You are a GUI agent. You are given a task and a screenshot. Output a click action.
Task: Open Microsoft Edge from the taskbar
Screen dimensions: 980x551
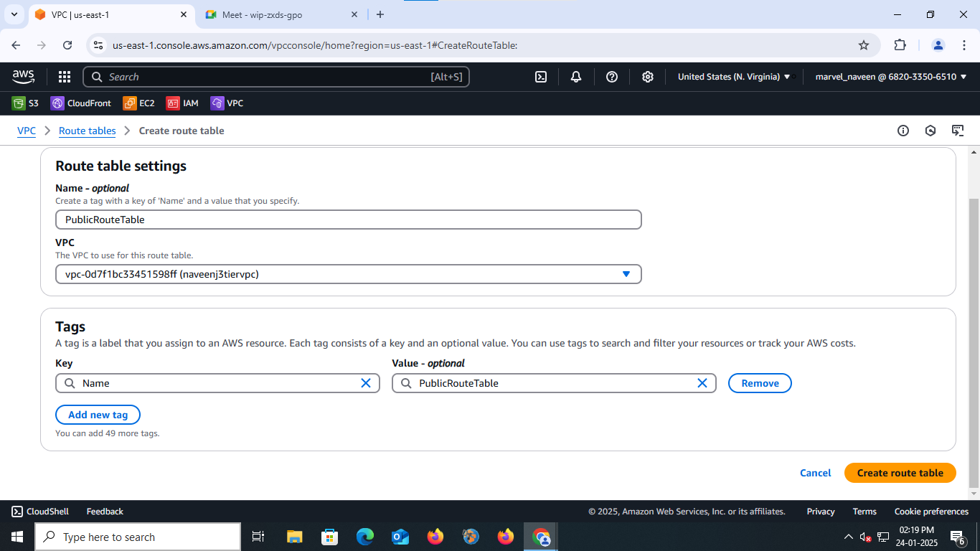coord(365,537)
